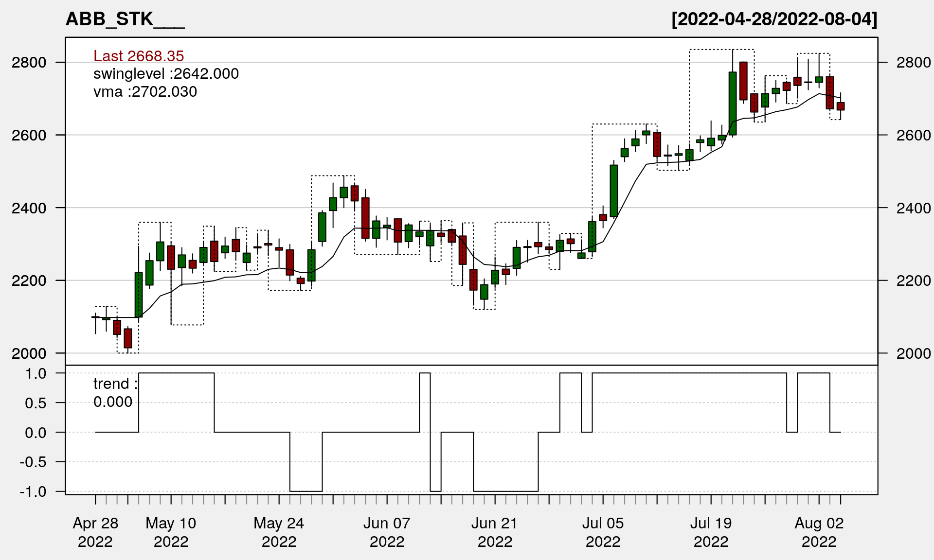The height and width of the screenshot is (560, 934).
Task: Click the Jul 05 2022 axis label
Action: pos(603,532)
